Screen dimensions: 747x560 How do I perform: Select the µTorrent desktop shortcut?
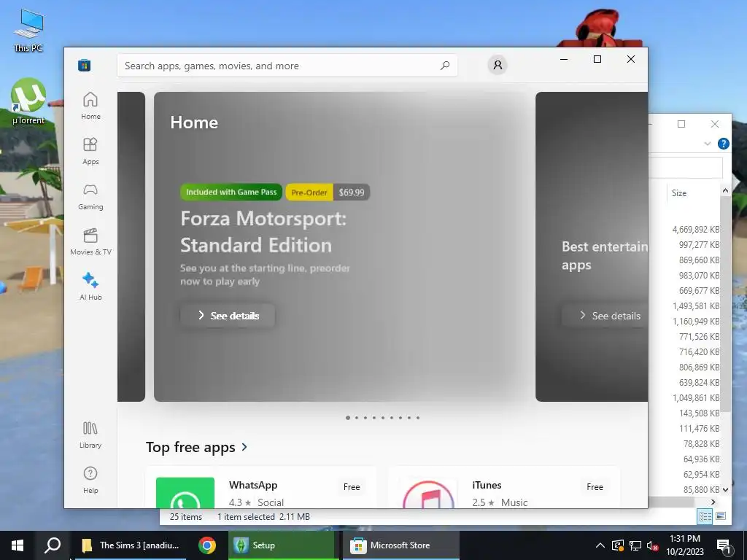28,101
